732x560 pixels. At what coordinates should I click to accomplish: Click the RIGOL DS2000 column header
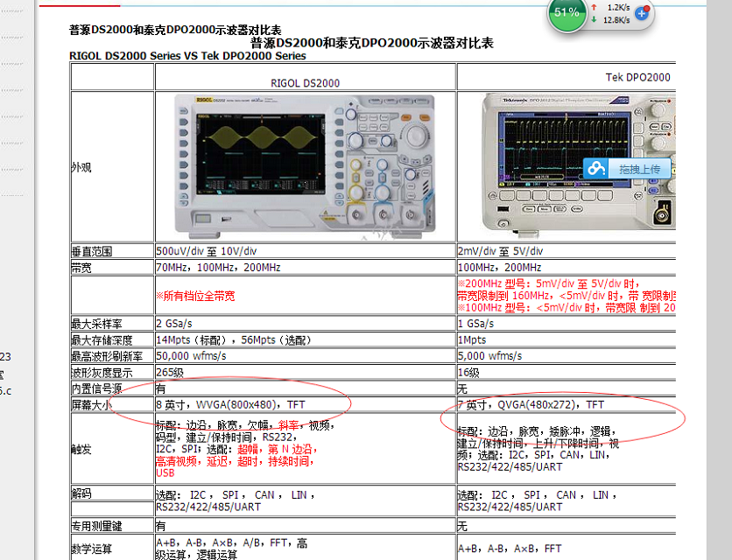pyautogui.click(x=306, y=83)
